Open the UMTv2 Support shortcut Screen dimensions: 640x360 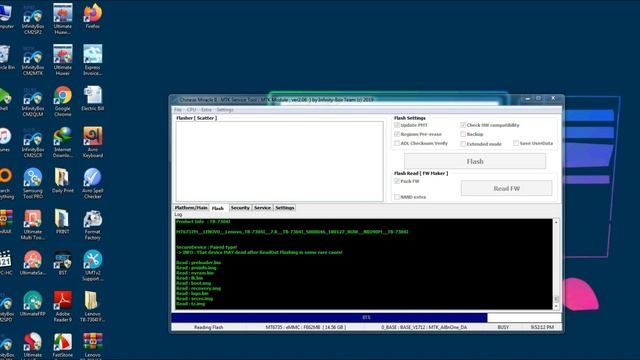click(x=93, y=265)
